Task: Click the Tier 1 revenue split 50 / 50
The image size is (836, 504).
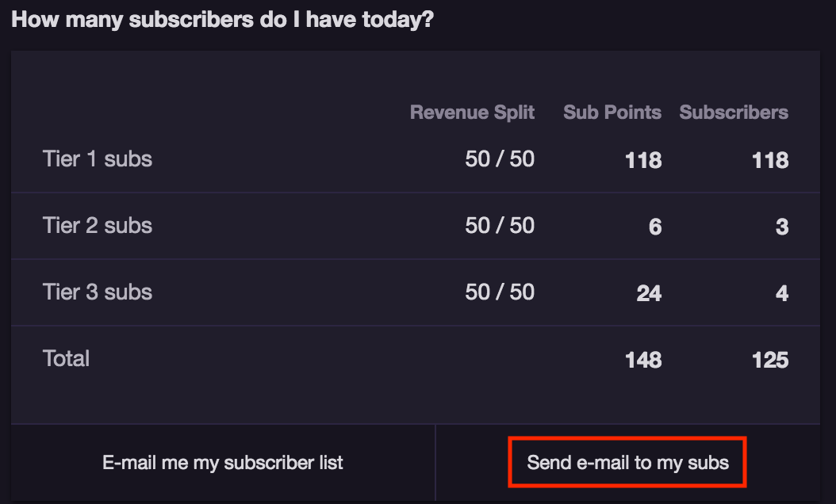Action: click(500, 158)
